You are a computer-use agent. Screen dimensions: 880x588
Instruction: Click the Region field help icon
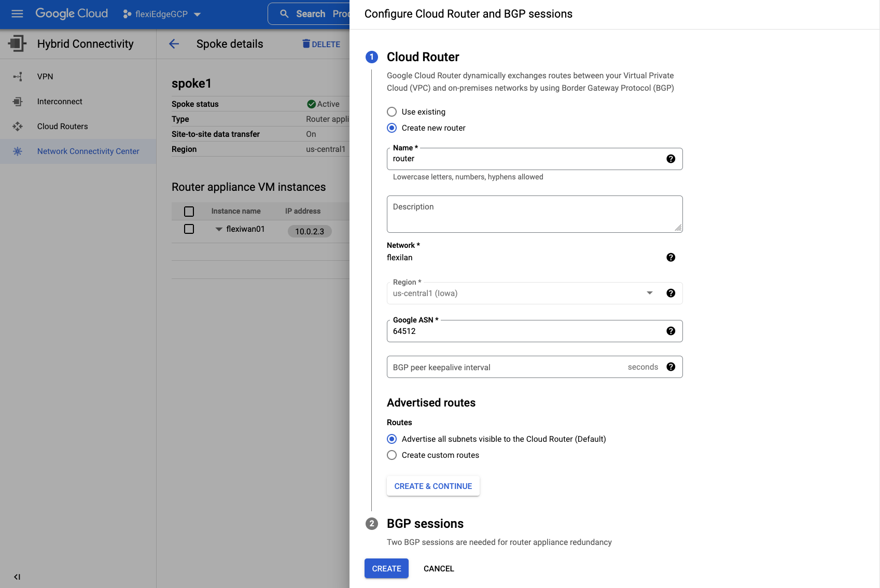[x=671, y=293]
